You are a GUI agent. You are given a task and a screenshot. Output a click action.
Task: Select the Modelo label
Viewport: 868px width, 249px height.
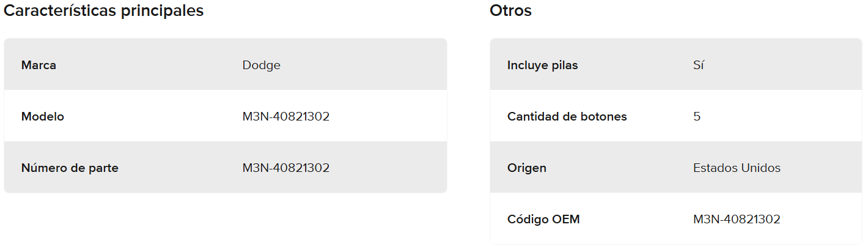(42, 116)
